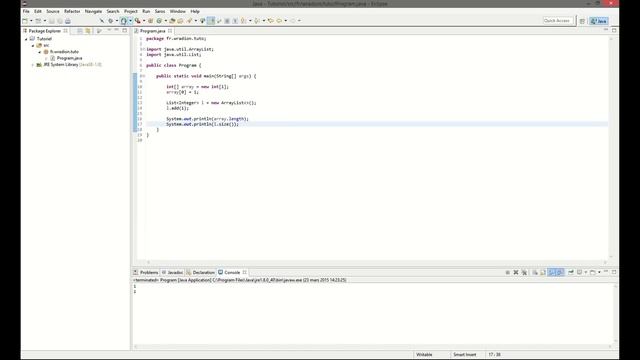Click the editor horizontal scrollbar
Screen dimensions: 640x360
376,262
